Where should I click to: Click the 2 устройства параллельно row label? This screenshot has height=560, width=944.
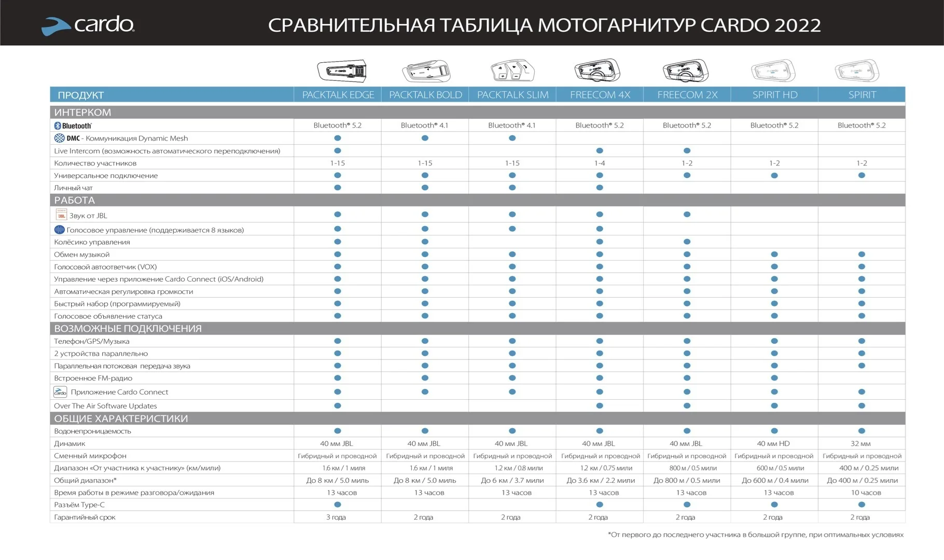point(101,354)
